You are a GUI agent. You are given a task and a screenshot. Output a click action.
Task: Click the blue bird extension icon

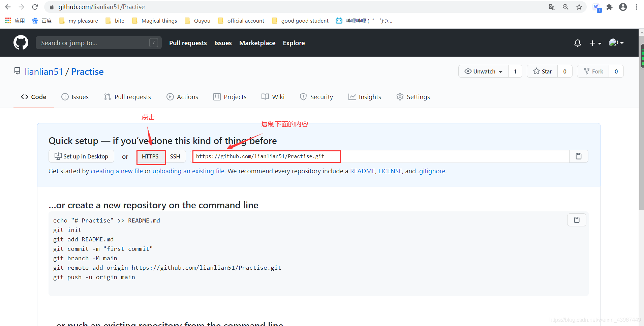[x=597, y=7]
